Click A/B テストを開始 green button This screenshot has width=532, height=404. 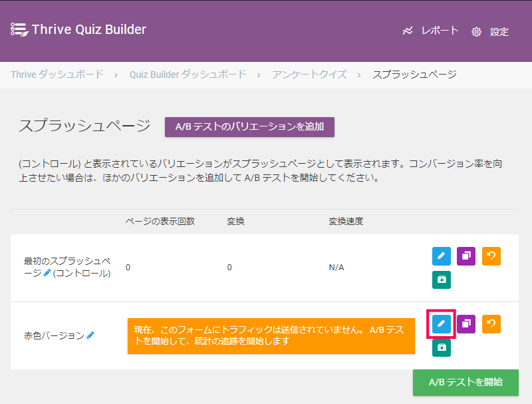point(465,382)
